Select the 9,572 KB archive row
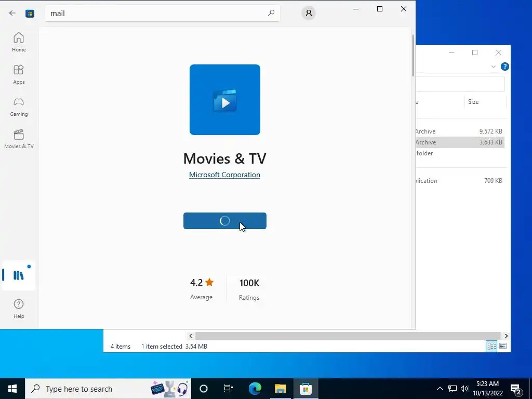532x399 pixels. (x=460, y=131)
